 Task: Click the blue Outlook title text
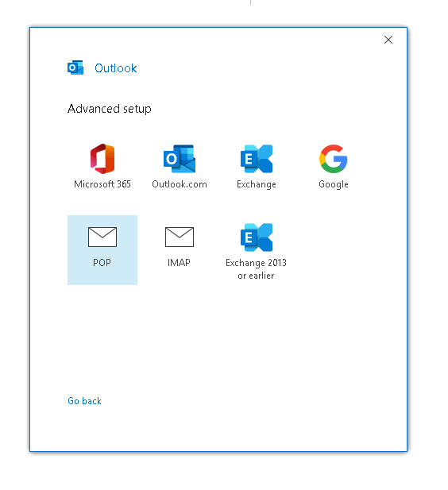click(116, 68)
